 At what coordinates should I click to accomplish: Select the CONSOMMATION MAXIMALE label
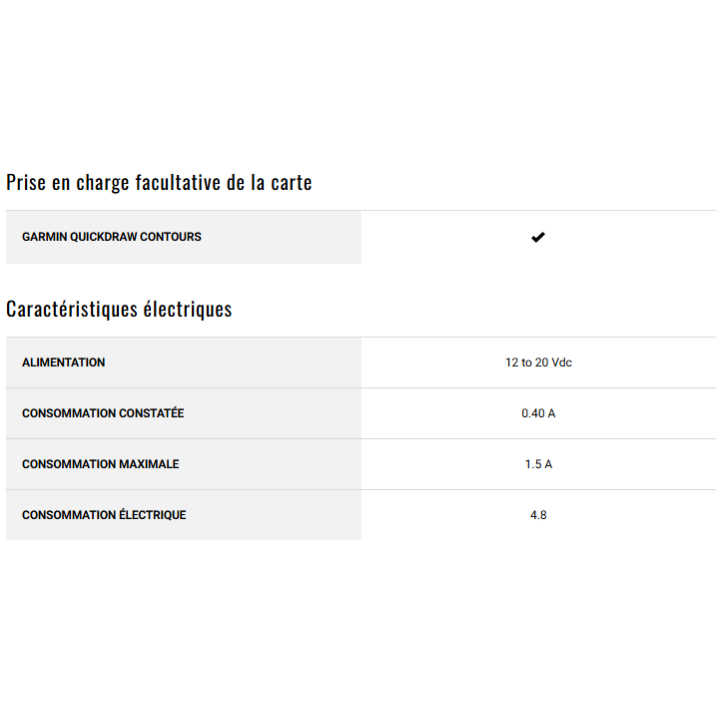click(101, 464)
